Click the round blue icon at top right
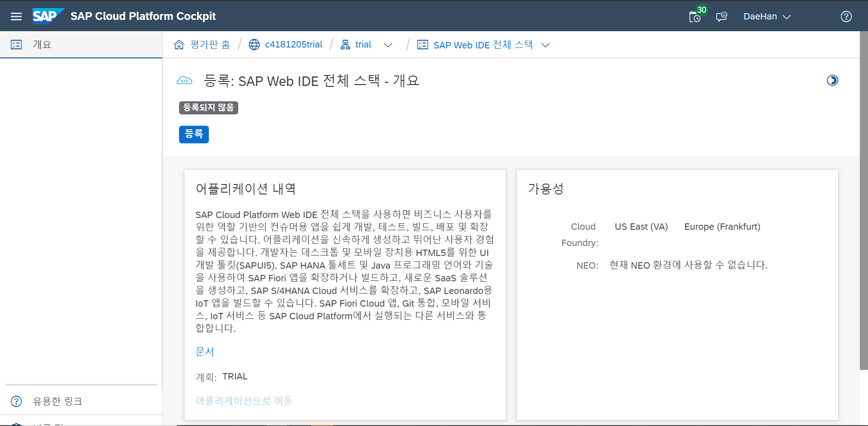The width and height of the screenshot is (868, 426). 832,80
